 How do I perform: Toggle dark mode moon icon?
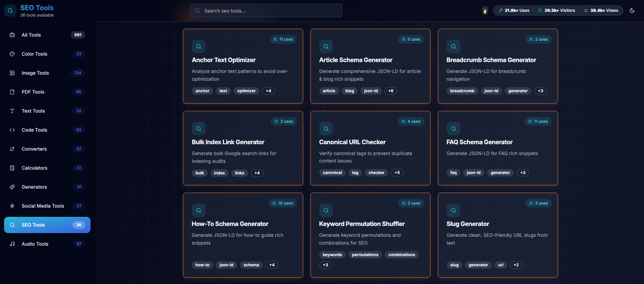point(632,11)
